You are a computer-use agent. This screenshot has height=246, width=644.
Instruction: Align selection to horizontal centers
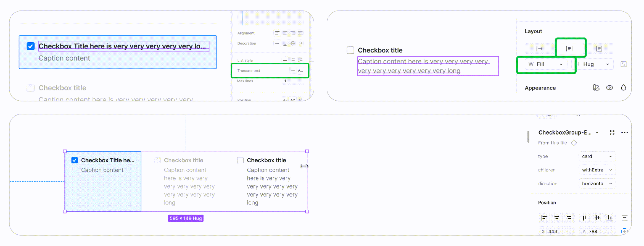[x=557, y=218]
